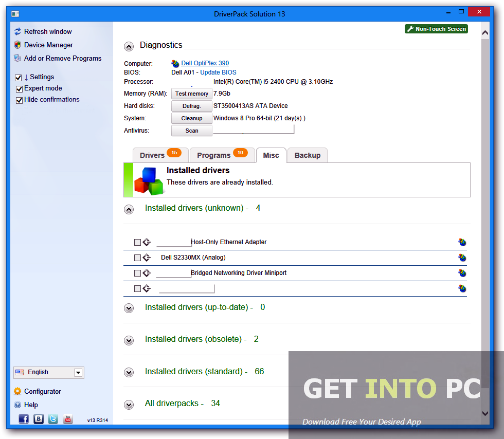Click search icon on Dell S2330MX row
The image size is (504, 439).
(x=462, y=258)
